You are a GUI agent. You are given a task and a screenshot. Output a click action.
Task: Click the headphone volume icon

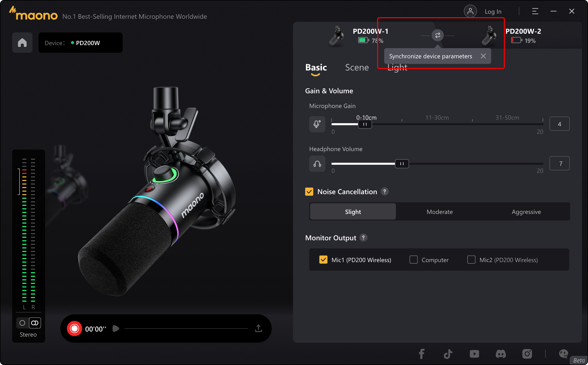(x=317, y=164)
